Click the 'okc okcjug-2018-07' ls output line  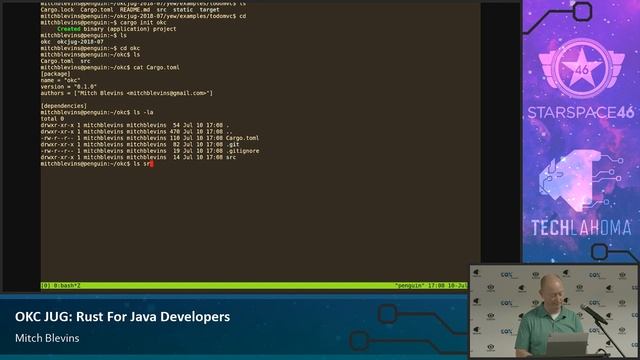(72, 42)
